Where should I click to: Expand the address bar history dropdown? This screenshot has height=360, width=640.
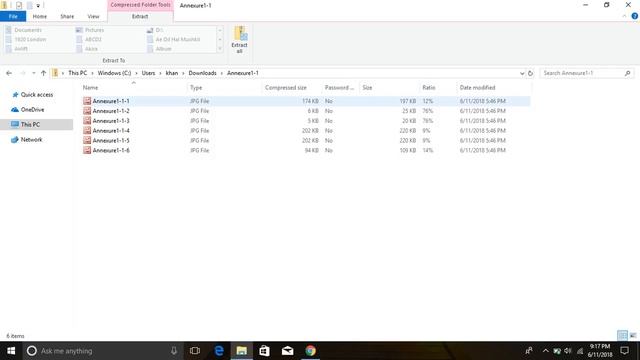click(x=522, y=73)
